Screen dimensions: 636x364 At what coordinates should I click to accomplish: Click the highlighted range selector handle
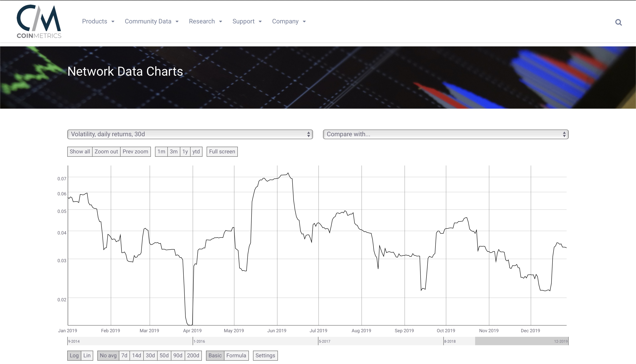pyautogui.click(x=522, y=341)
